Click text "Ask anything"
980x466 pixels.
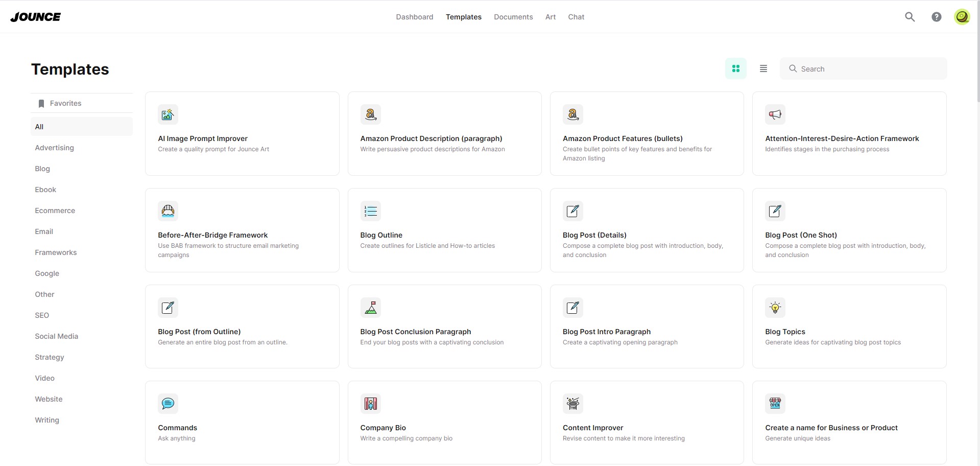[177, 438]
